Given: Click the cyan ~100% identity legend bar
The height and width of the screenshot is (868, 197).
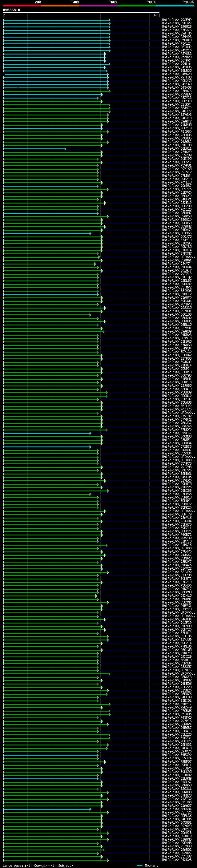Looking at the screenshot, I should 175,6.
